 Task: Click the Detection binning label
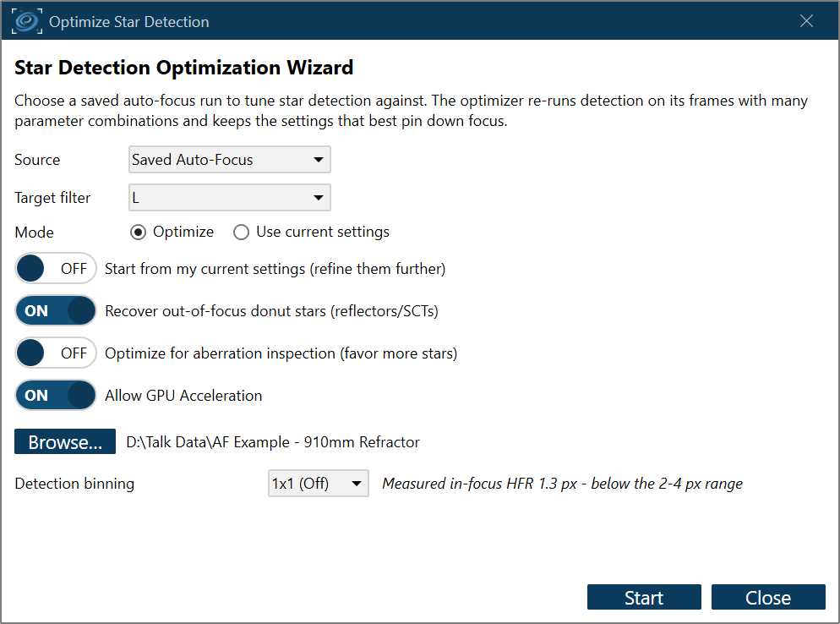74,484
